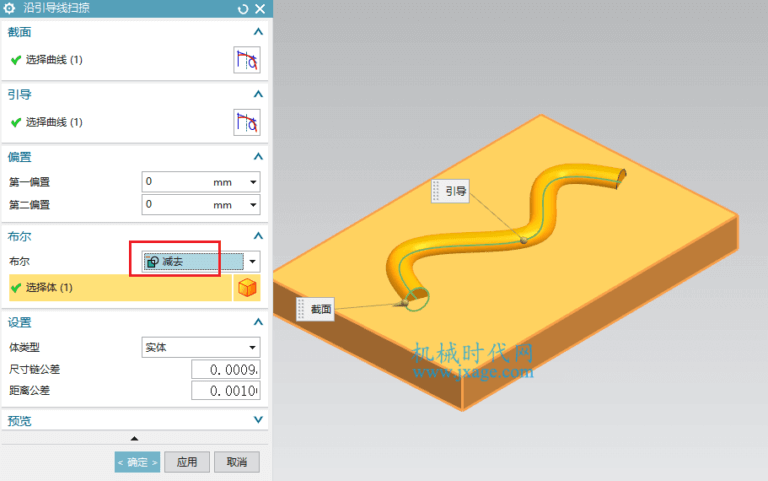This screenshot has width=768, height=481.
Task: Click the 设置 section header text
Action: [20, 322]
